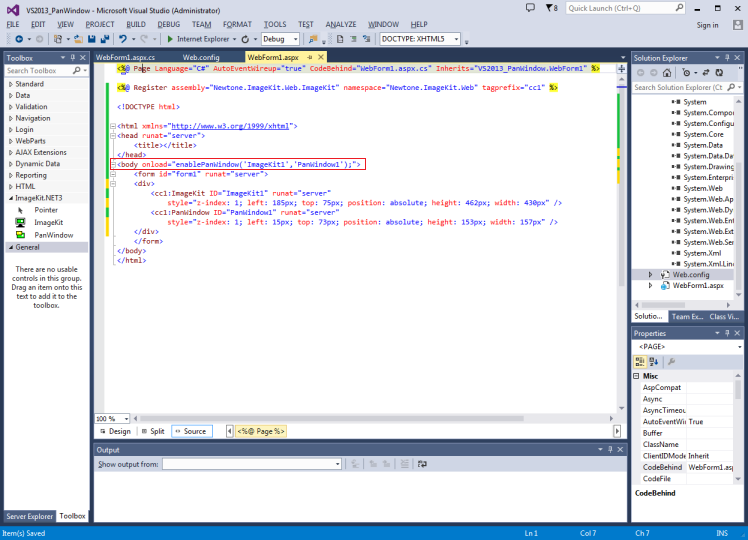Select the ImageKit control icon
This screenshot has height=540, width=748.
20,222
